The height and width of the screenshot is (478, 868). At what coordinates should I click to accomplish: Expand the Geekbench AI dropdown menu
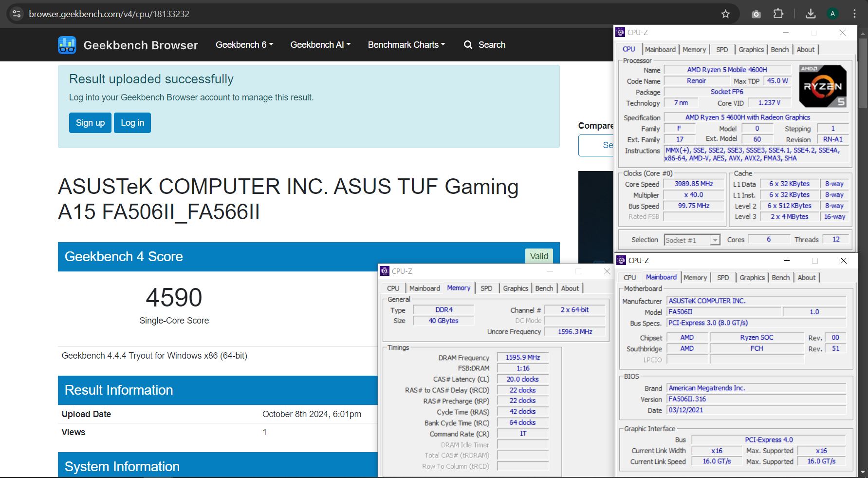click(x=320, y=45)
